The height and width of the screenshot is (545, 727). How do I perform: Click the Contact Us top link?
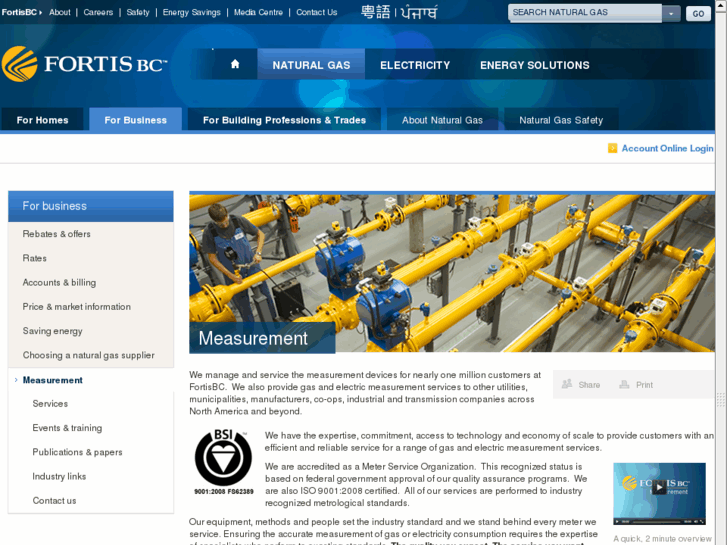317,13
